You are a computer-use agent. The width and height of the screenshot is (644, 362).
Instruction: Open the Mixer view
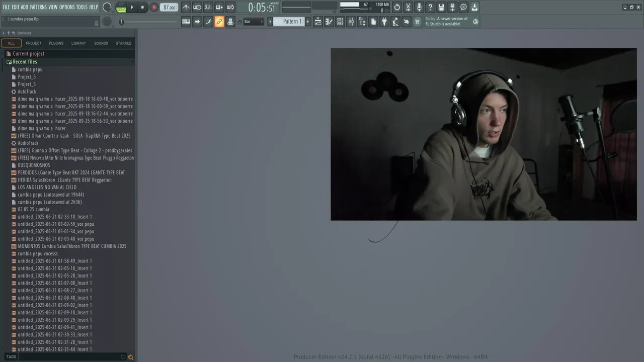(x=351, y=22)
